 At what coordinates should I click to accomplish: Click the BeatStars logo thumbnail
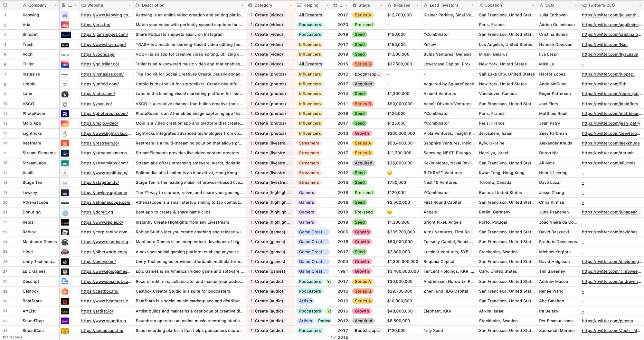click(x=65, y=302)
